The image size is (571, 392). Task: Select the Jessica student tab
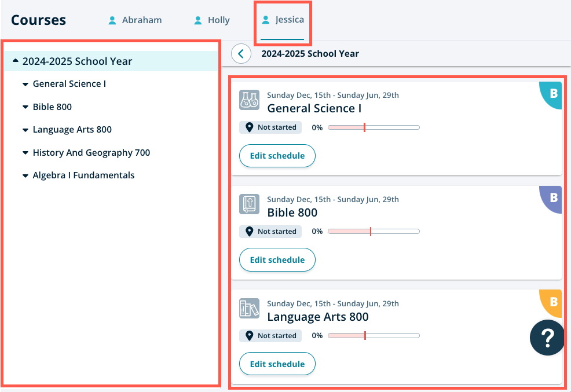(283, 20)
